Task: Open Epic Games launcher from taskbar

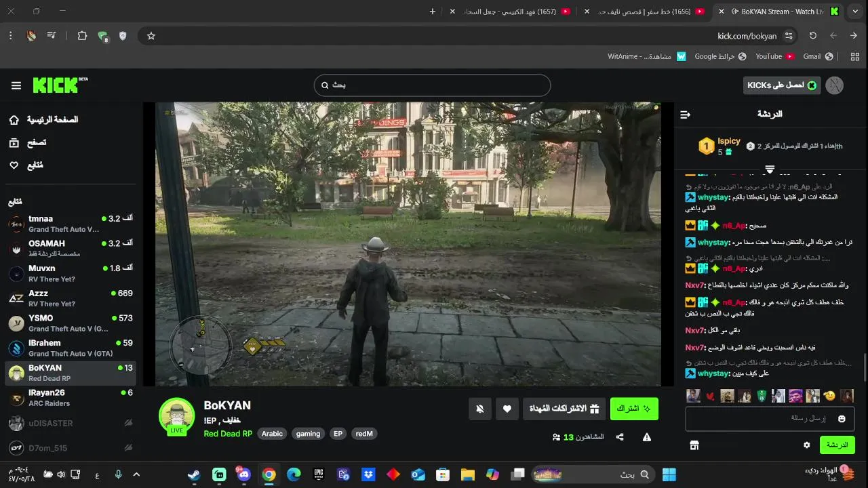Action: [319, 474]
